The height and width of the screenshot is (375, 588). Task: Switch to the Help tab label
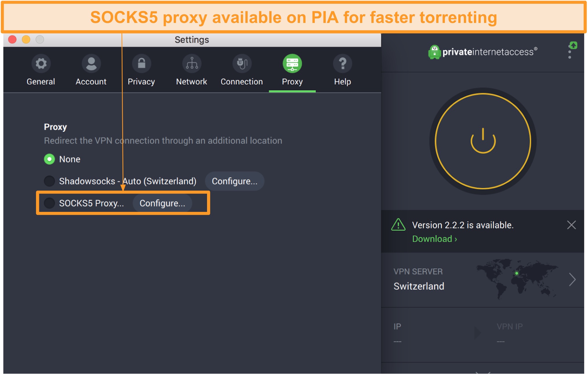pyautogui.click(x=342, y=82)
